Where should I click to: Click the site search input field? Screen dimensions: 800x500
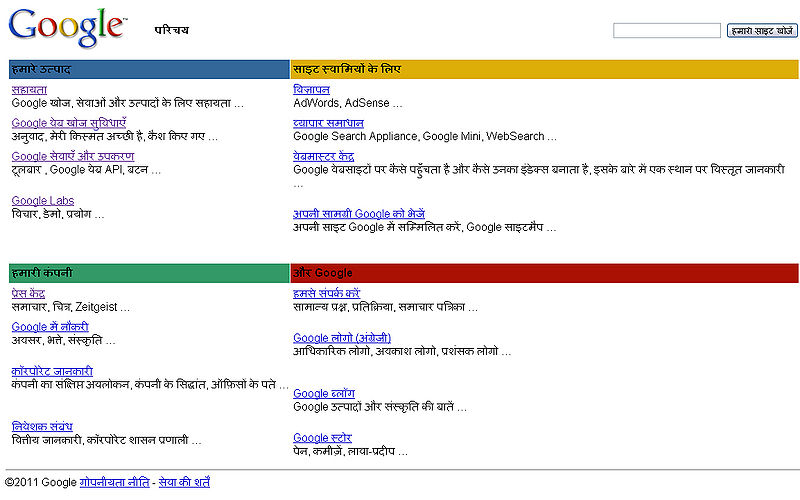click(666, 31)
